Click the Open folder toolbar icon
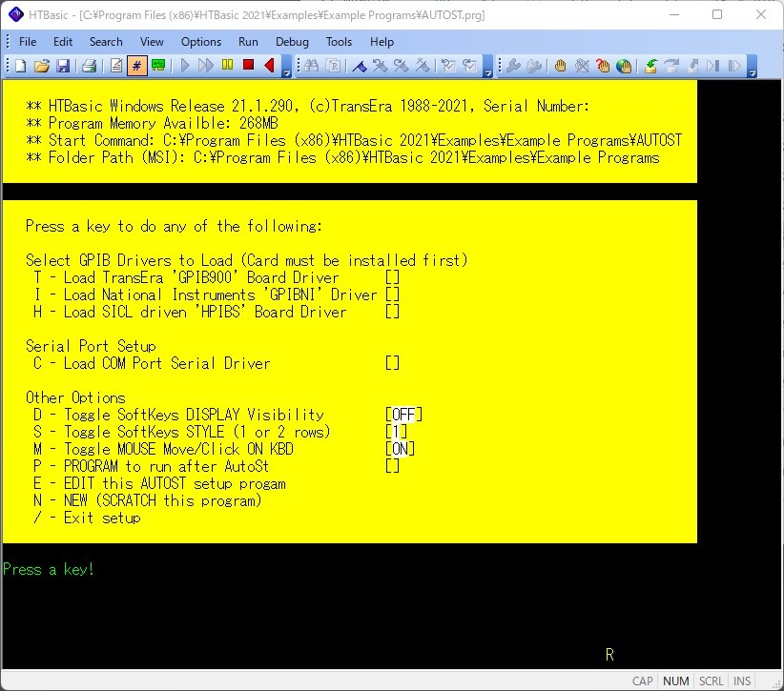This screenshot has width=784, height=691. point(42,66)
